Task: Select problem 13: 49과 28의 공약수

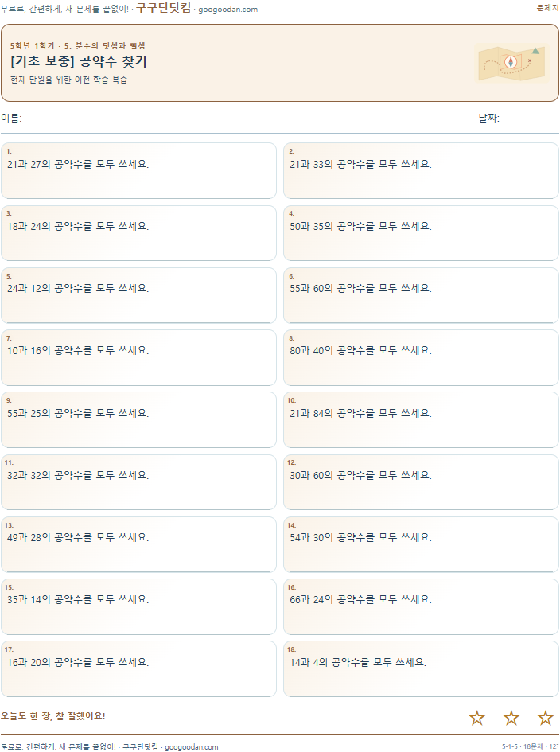Action: pos(138,544)
